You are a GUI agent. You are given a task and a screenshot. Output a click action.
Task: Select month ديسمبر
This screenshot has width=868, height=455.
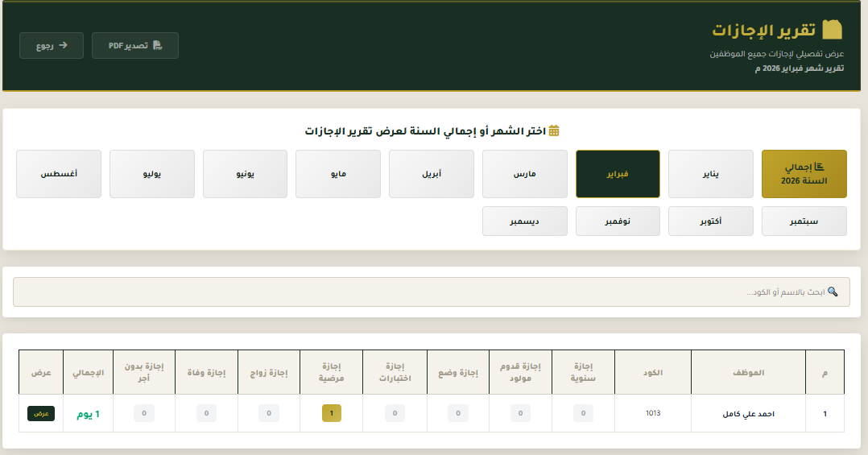pos(525,221)
